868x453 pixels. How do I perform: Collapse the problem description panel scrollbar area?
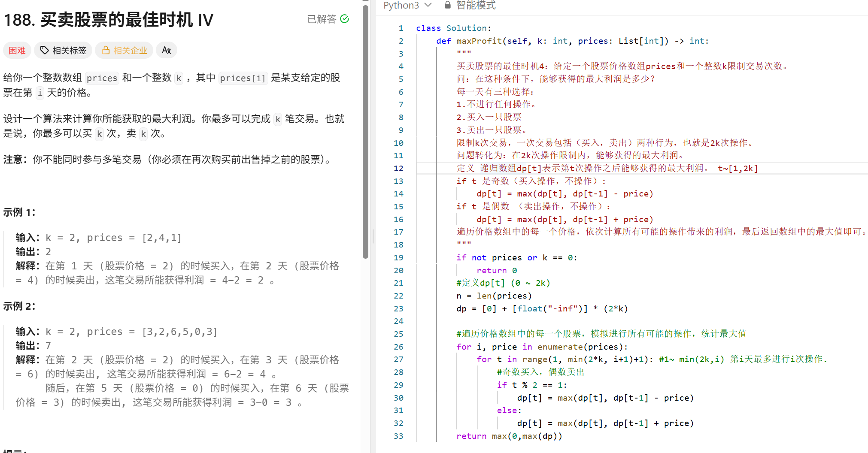pos(365,129)
